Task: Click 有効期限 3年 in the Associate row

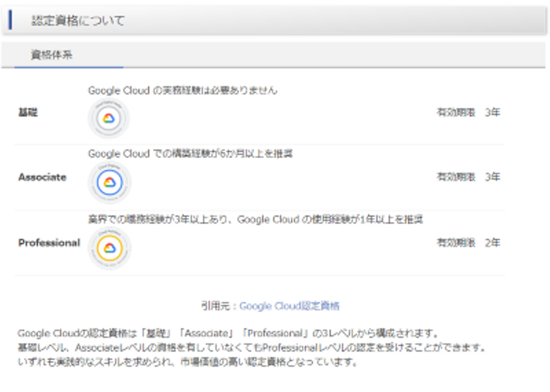Action: (x=468, y=177)
